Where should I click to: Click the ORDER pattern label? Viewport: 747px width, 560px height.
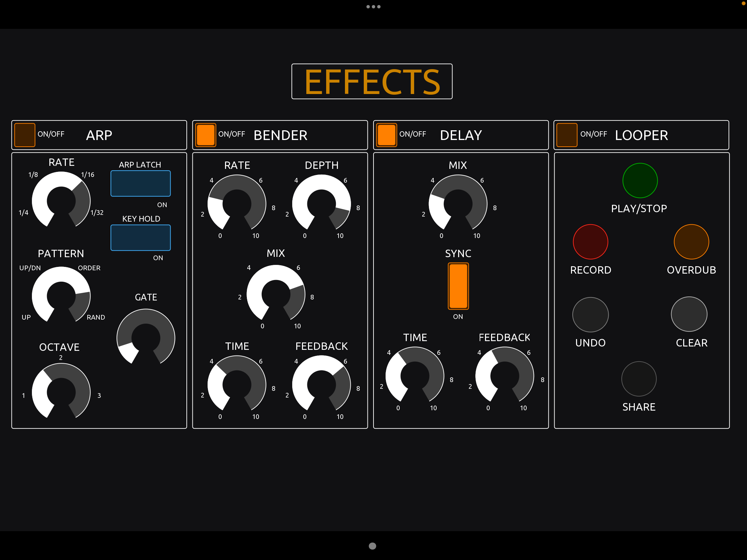pos(89,268)
